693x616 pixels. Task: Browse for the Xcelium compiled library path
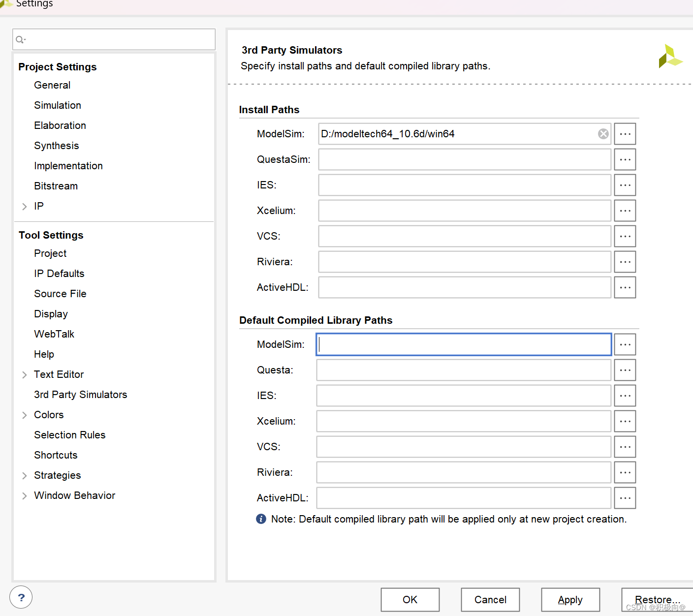point(625,421)
